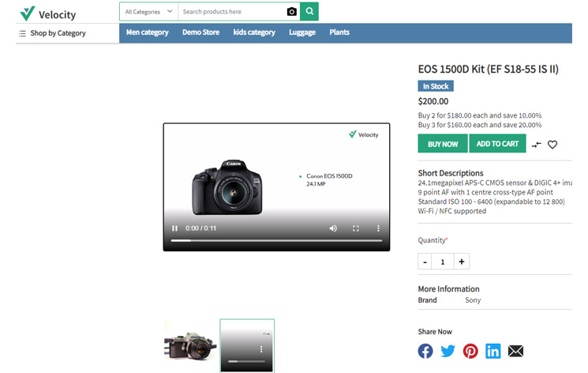The image size is (588, 373).
Task: Share product on Twitter
Action: tap(448, 351)
